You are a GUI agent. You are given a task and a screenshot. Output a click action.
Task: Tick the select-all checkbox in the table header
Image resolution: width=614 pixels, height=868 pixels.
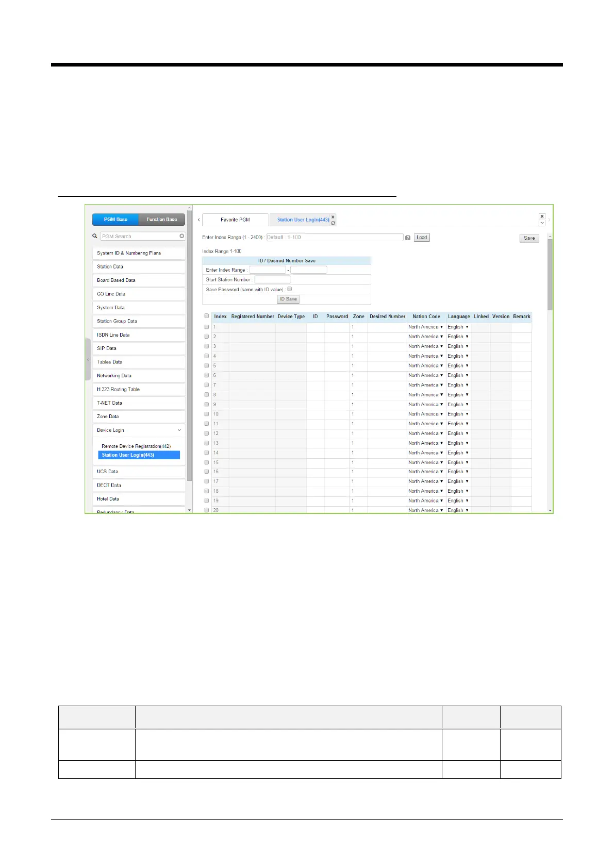(206, 316)
